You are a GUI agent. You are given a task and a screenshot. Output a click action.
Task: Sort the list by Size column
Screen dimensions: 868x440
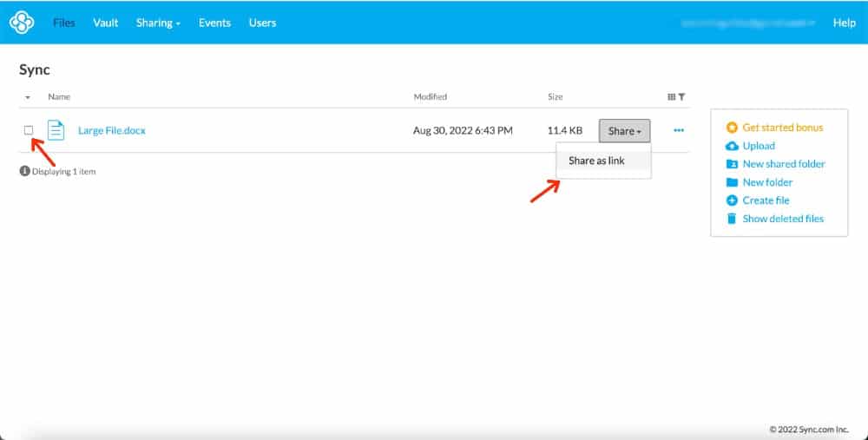tap(556, 96)
